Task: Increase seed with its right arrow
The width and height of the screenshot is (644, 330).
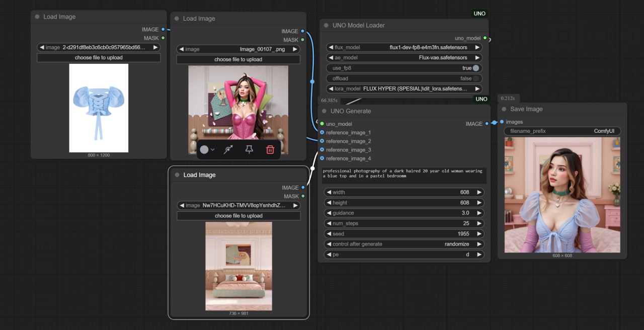Action: [x=479, y=234]
